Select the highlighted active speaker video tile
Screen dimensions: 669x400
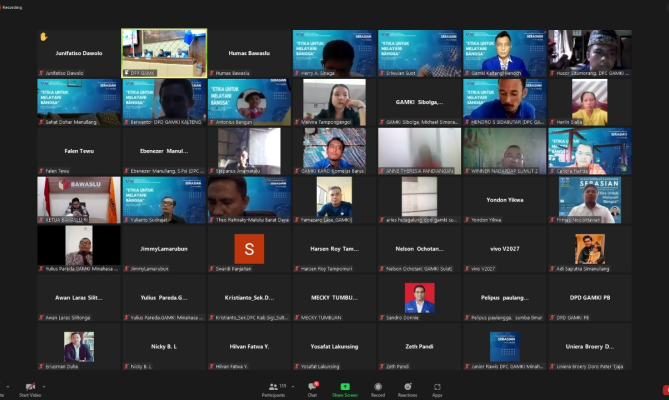(x=164, y=52)
